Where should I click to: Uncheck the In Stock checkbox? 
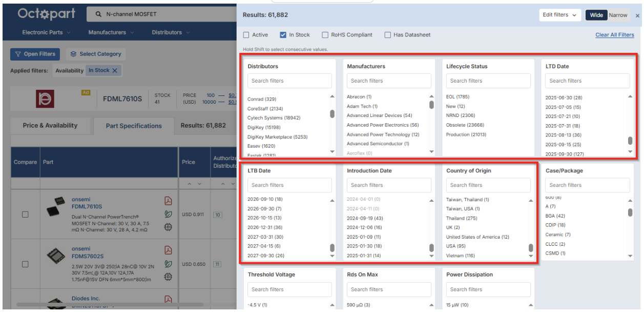click(283, 35)
